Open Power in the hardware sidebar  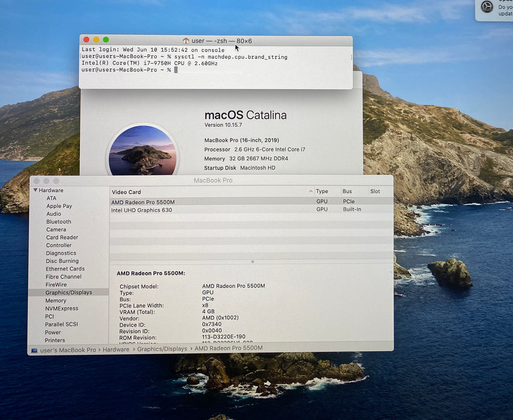53,332
